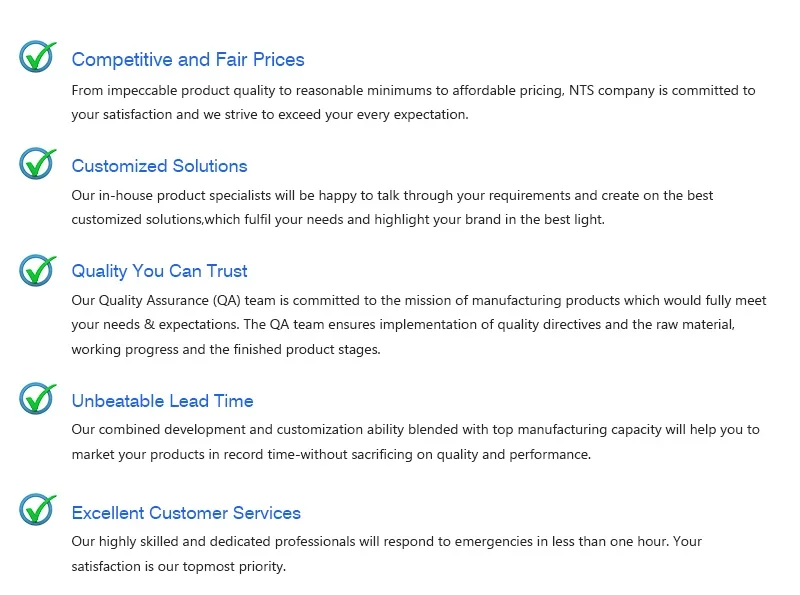Click the checkmark icon beside Excellent Customer Services
Viewport: 800px width, 595px height.
[x=38, y=511]
